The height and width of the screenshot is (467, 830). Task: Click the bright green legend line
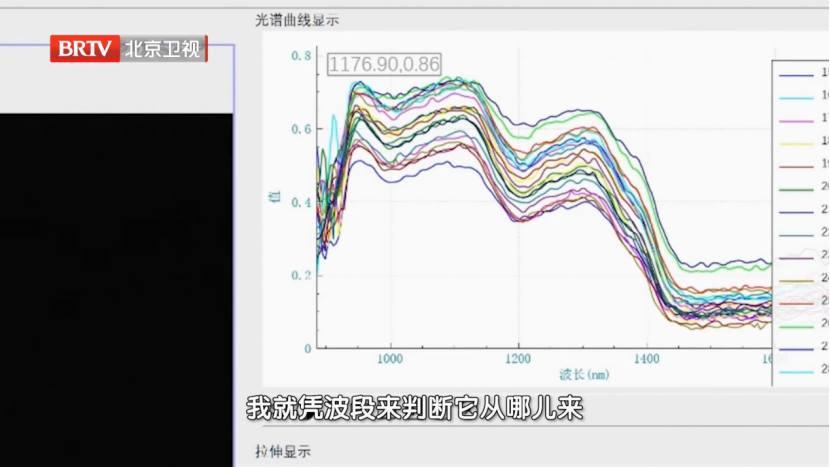point(796,325)
